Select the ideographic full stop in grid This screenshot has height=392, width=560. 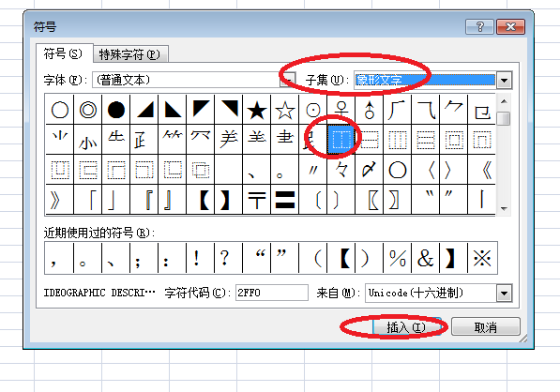285,170
